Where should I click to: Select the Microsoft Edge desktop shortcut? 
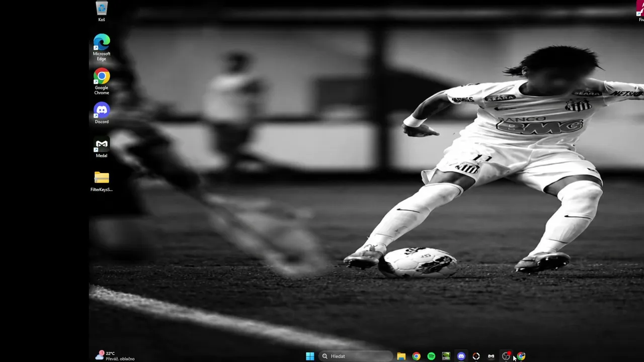click(102, 47)
